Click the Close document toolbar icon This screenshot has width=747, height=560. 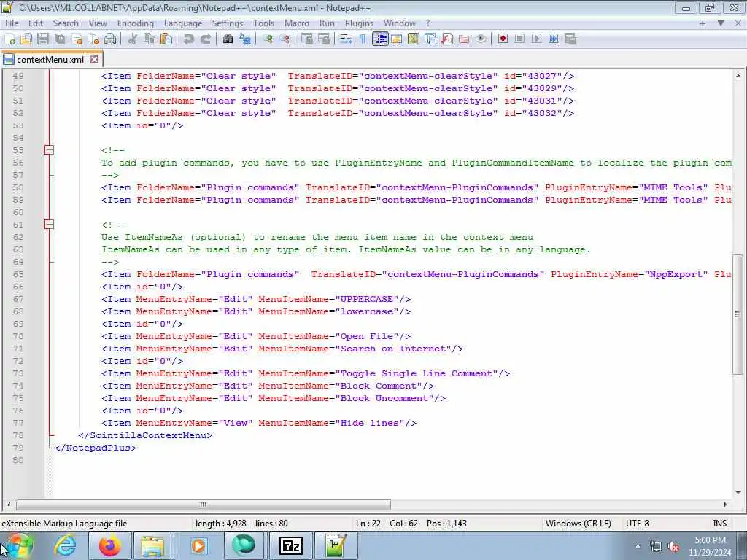(77, 39)
